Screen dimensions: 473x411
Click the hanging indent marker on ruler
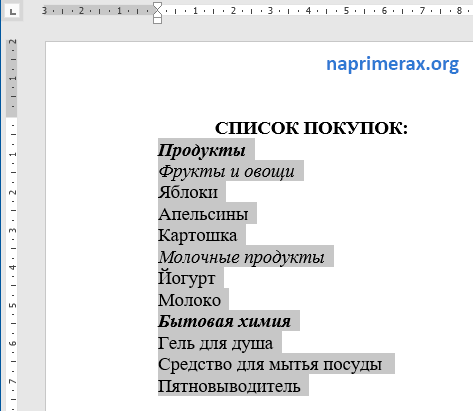tap(158, 14)
